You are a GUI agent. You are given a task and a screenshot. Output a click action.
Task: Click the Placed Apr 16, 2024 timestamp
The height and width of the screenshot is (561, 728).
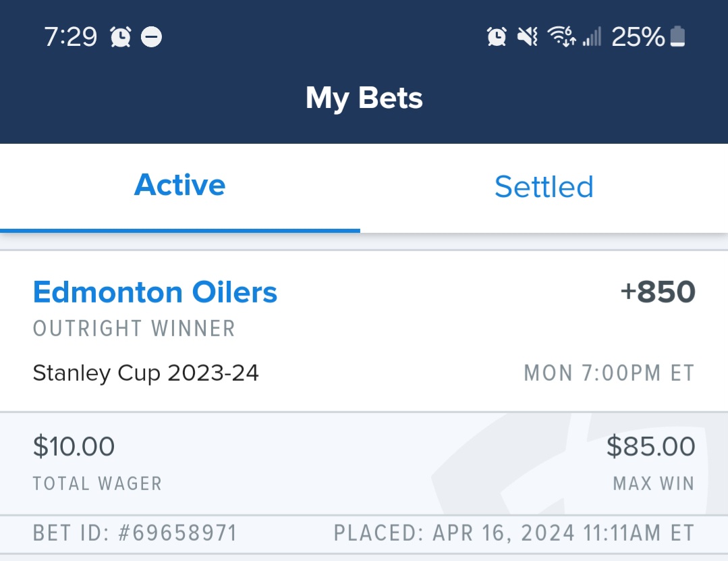point(514,533)
